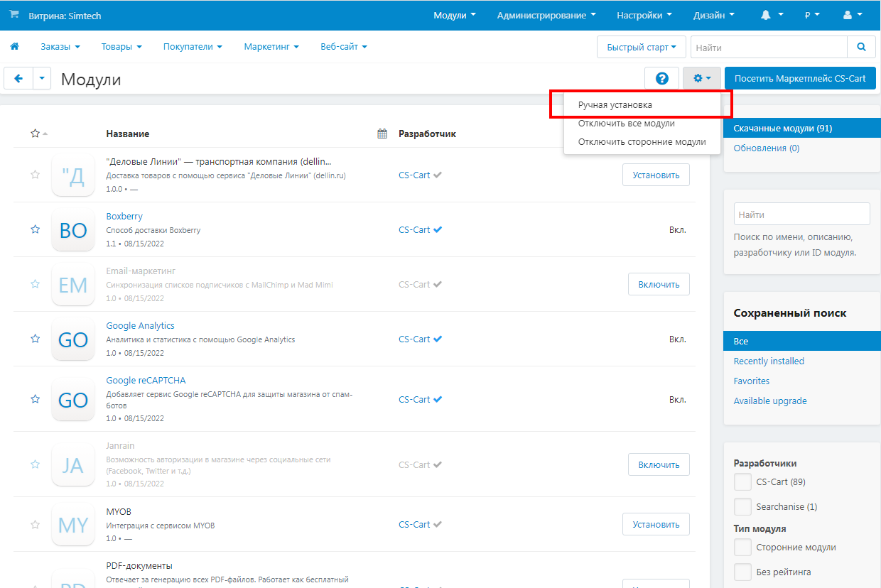Open the Google reCAPTCHA module link
The image size is (881, 588).
[146, 381]
